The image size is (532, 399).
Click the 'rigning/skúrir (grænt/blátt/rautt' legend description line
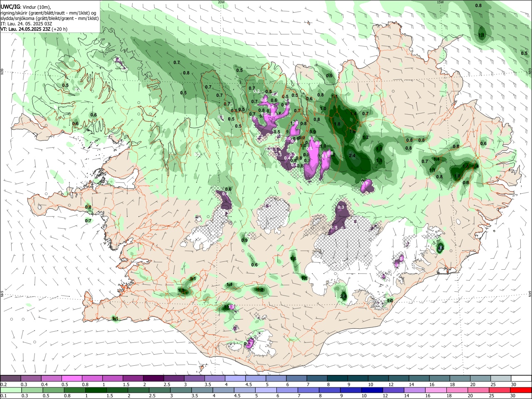[48, 12]
